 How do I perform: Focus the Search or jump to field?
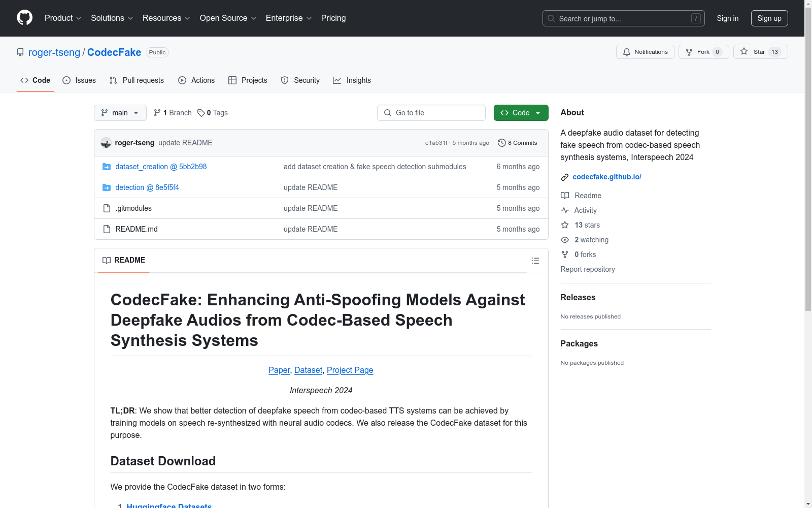coord(623,18)
